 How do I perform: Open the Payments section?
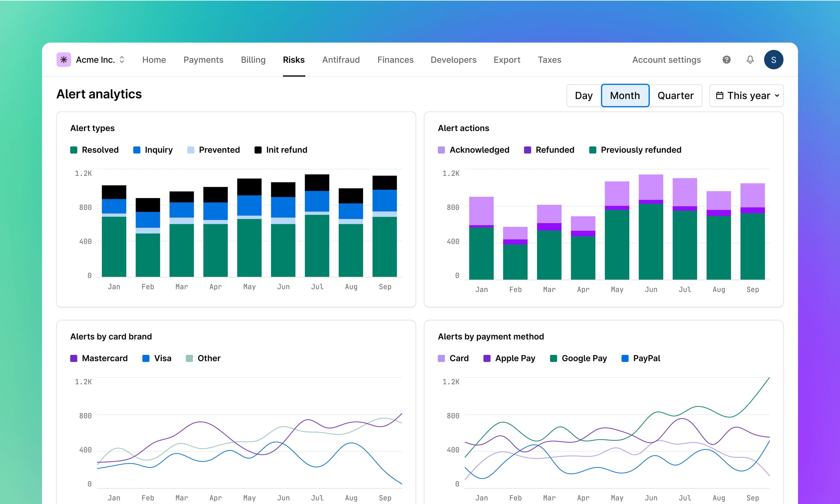[x=203, y=59]
